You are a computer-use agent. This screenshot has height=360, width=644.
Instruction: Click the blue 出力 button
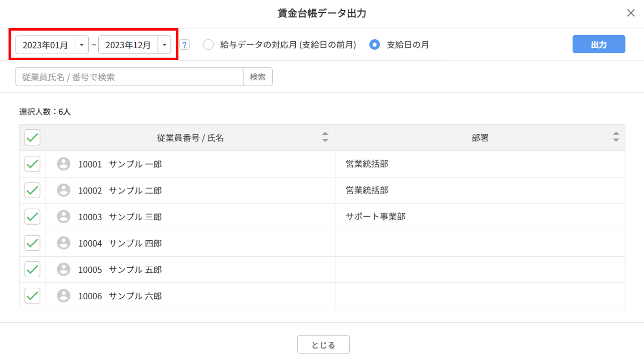tap(599, 44)
